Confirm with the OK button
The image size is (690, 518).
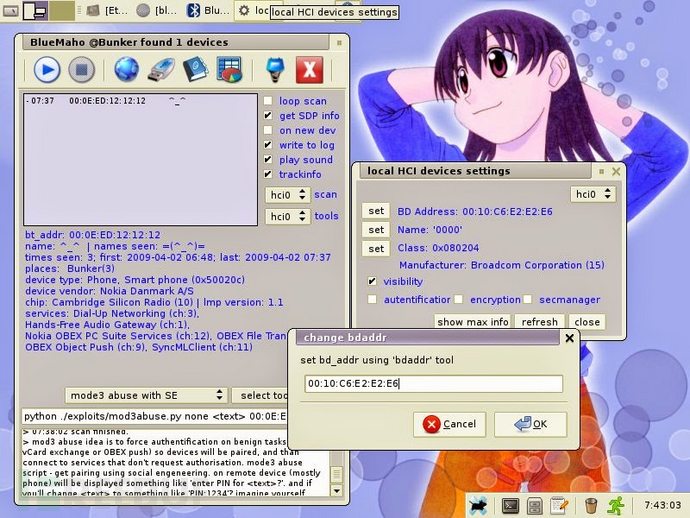tap(530, 424)
